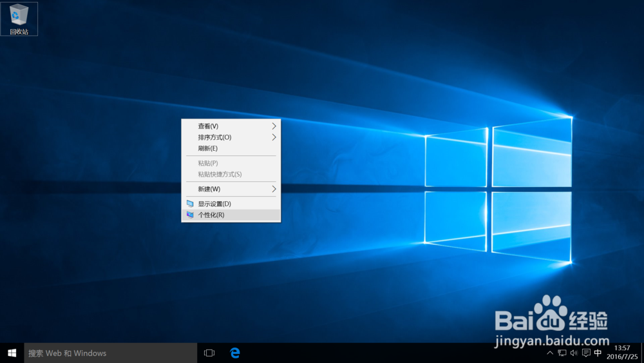Click the Show desktop strip at taskbar end
644x363 pixels.
(x=642, y=353)
